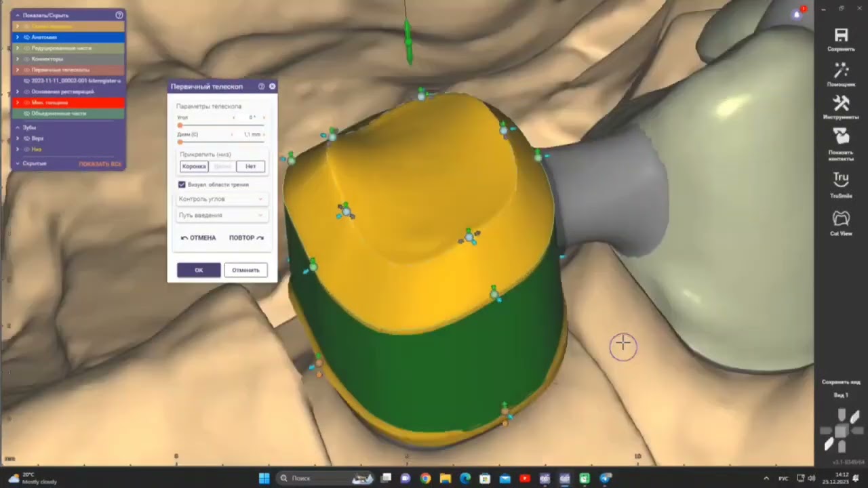This screenshot has height=488, width=868.
Task: Expand the Скрытые section
Action: point(18,163)
